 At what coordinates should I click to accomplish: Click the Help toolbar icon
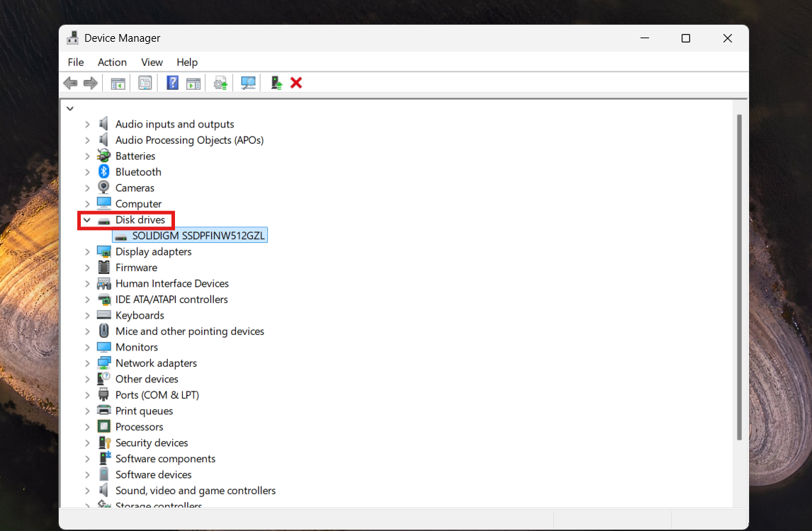pyautogui.click(x=172, y=83)
